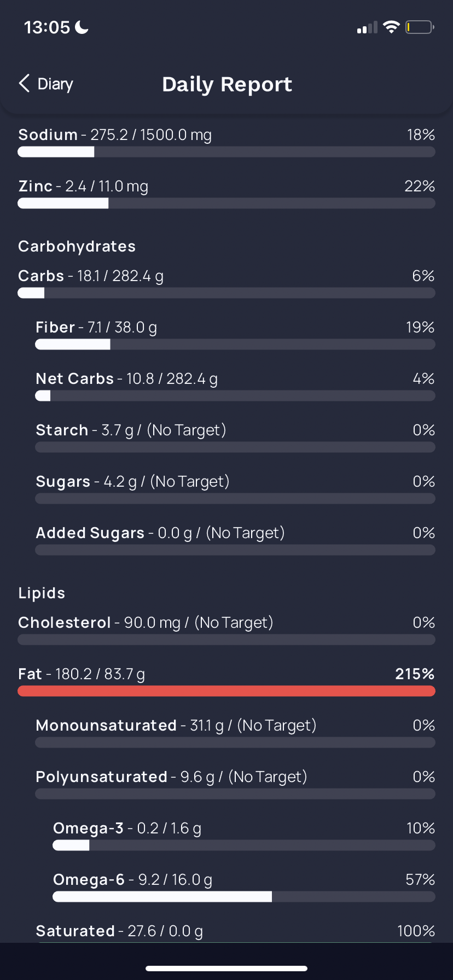Viewport: 453px width, 980px height.
Task: Open the Carbs 18.1 / 282.4 g entry
Action: pos(226,283)
